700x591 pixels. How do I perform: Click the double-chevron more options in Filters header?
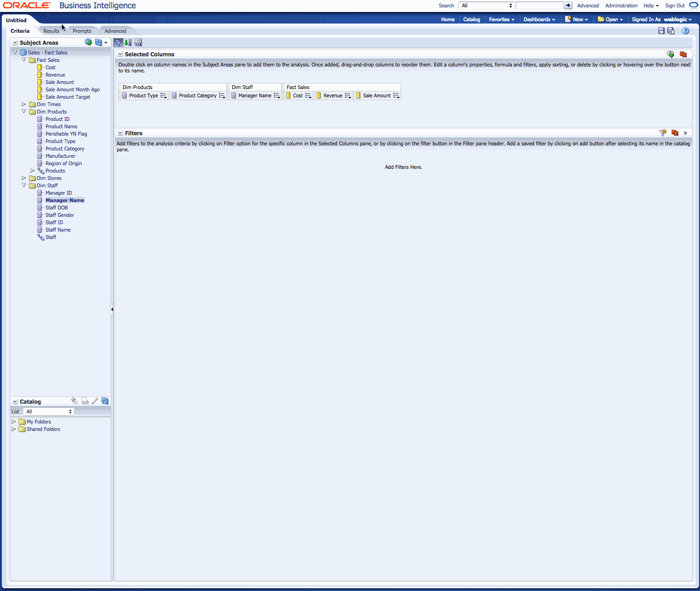click(685, 133)
